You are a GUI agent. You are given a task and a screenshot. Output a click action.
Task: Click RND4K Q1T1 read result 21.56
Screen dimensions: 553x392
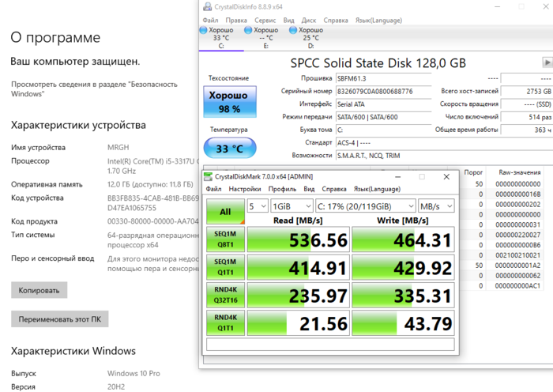coord(299,323)
